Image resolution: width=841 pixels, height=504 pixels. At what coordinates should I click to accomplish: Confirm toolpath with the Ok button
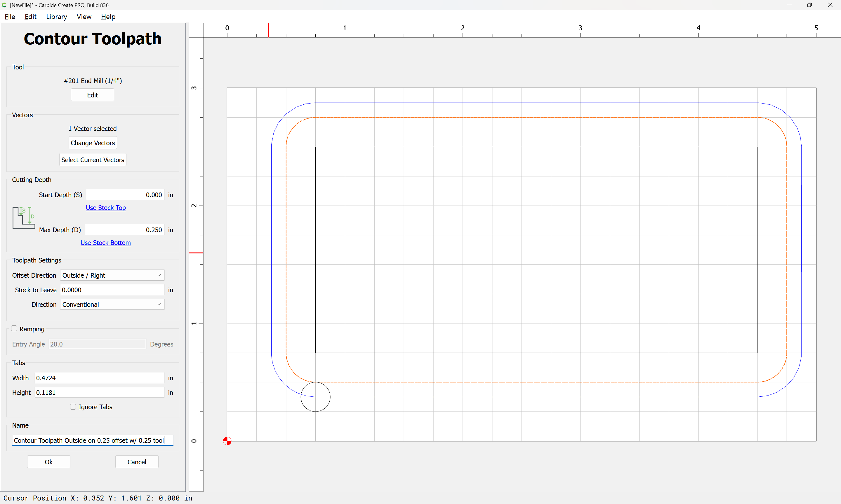[x=48, y=461]
